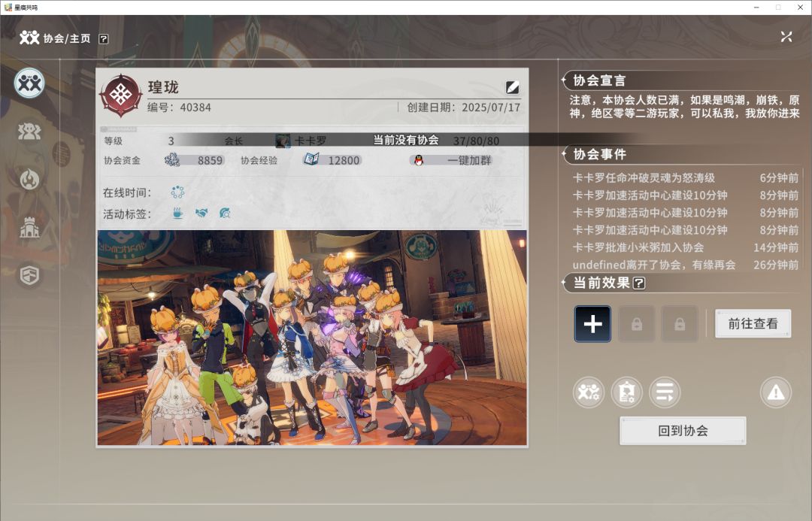
Task: Open the guild building castle icon
Action: pyautogui.click(x=29, y=227)
